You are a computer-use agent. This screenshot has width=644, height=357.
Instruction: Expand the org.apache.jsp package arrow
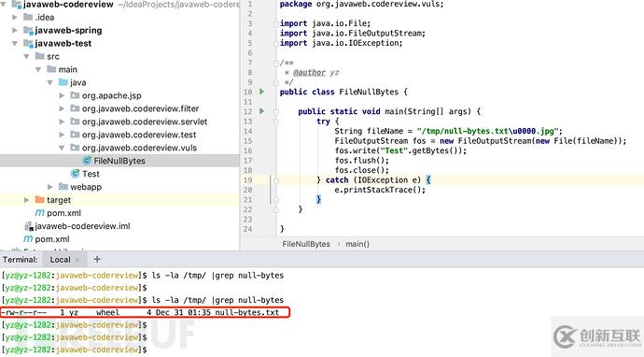(62, 95)
